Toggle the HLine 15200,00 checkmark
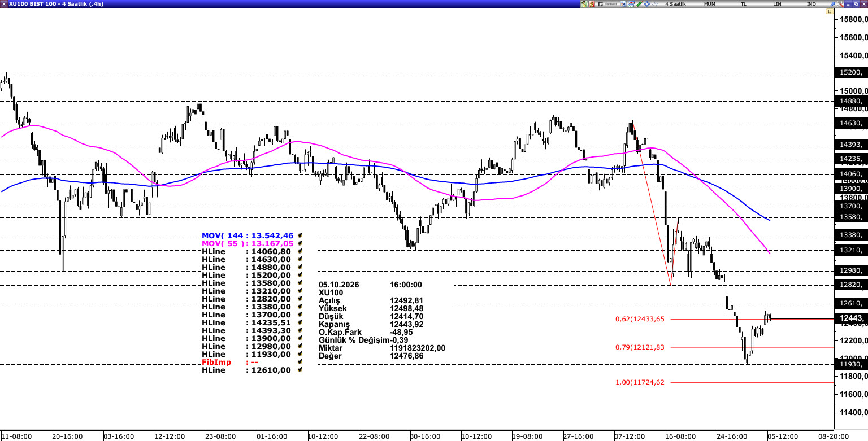This screenshot has width=868, height=441. pos(300,275)
